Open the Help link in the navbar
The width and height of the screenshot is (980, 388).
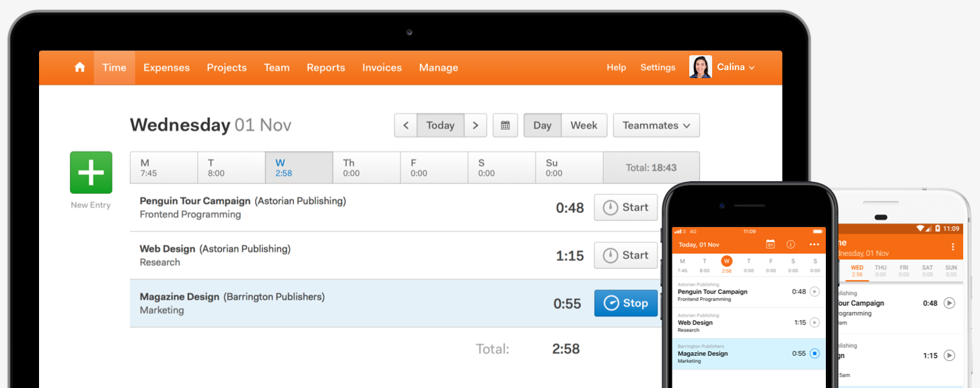[x=617, y=67]
